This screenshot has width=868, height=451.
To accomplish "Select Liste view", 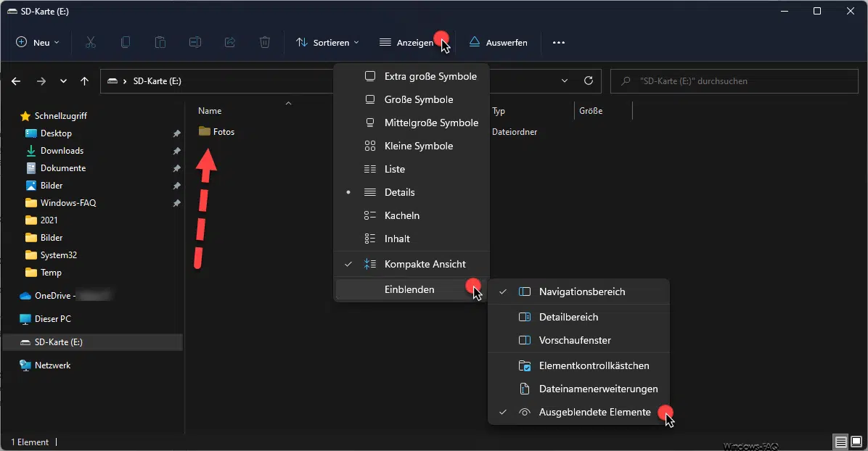I will coord(412,170).
